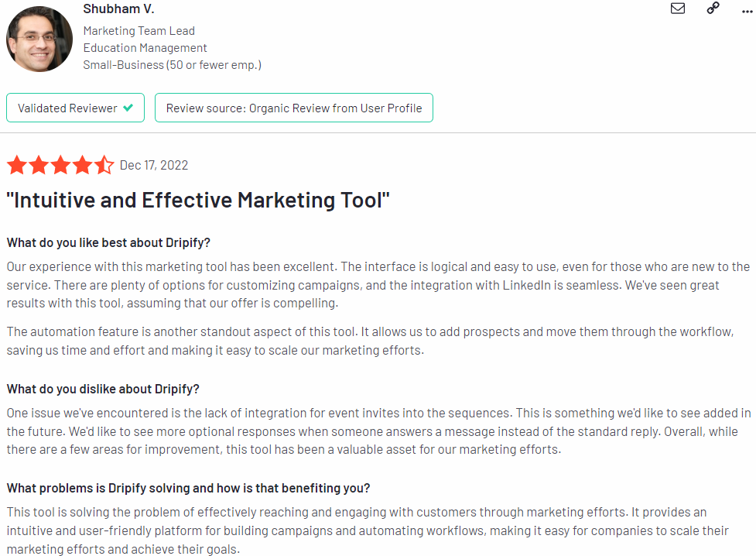Click the second orange rating star
756x556 pixels.
(39, 165)
